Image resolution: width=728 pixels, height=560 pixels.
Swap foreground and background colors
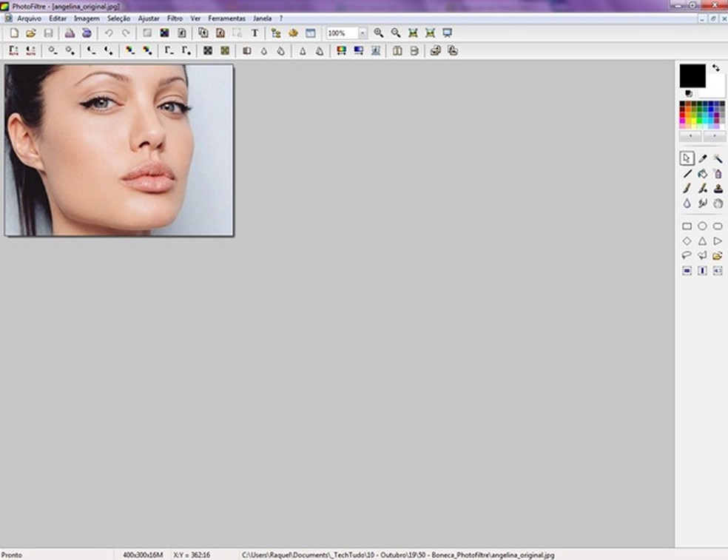[x=716, y=68]
